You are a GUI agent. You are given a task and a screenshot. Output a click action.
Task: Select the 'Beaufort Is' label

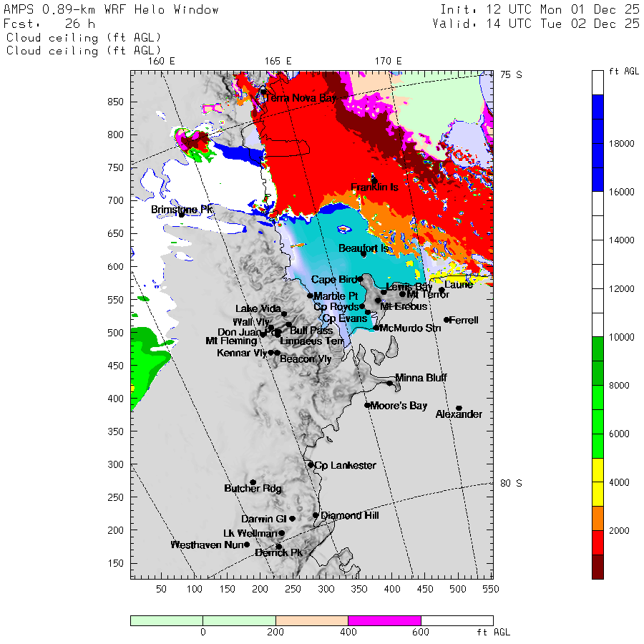tap(364, 248)
